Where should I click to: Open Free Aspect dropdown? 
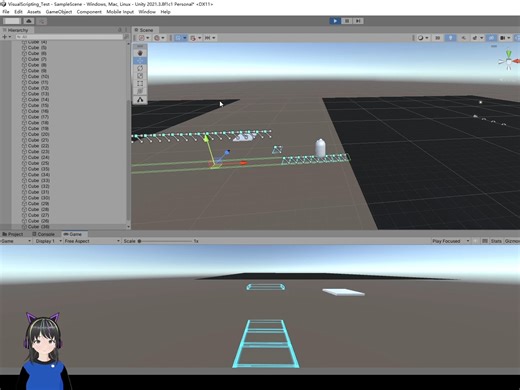coord(92,241)
